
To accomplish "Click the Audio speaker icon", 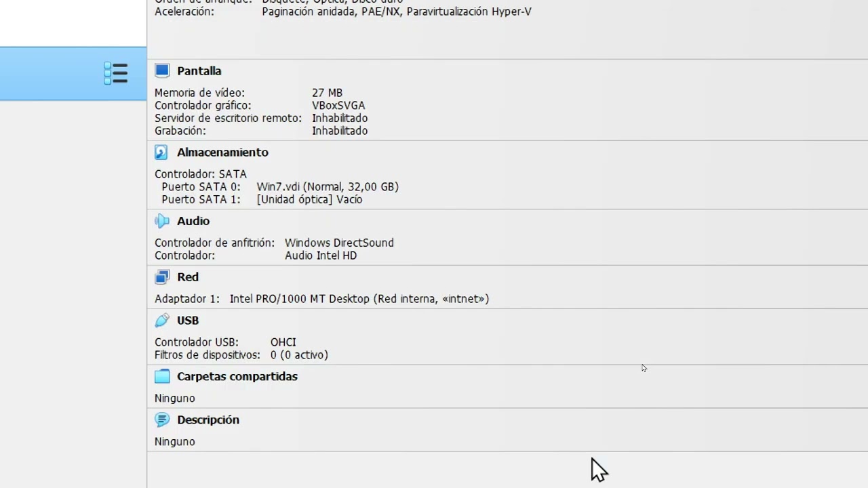I will point(162,221).
